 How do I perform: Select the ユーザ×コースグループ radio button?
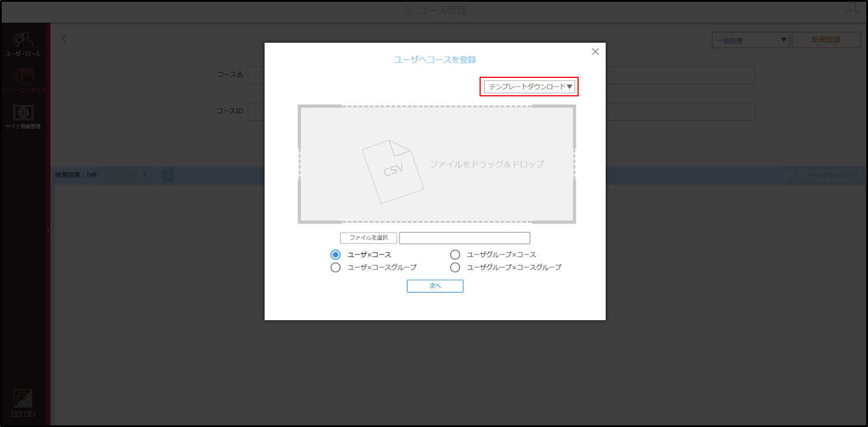(x=335, y=267)
